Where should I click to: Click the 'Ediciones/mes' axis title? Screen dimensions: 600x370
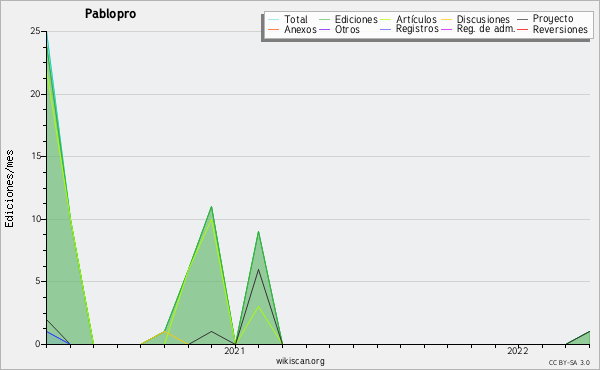(x=10, y=189)
